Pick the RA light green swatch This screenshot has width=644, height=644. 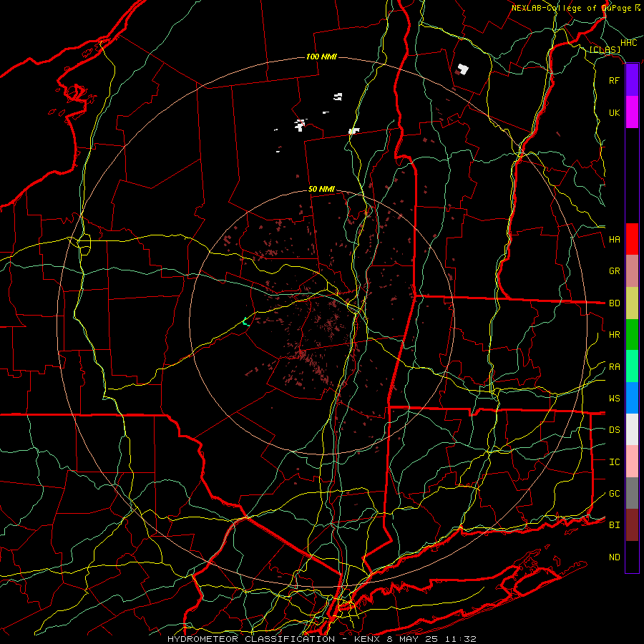tap(632, 366)
